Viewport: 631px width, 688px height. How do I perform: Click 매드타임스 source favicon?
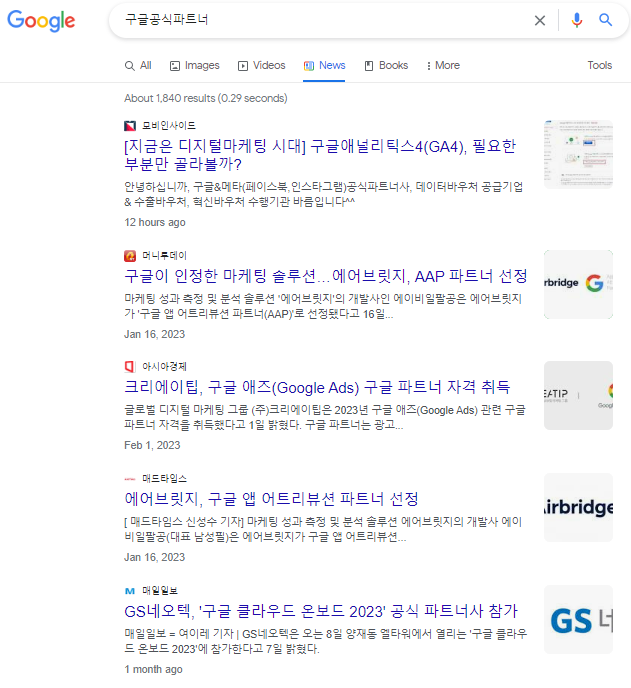pyautogui.click(x=130, y=479)
